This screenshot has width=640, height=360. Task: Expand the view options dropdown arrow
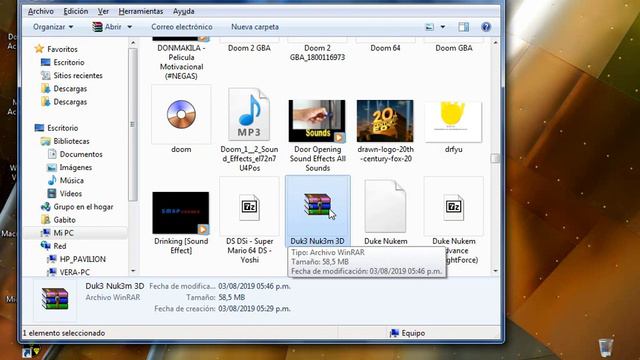pyautogui.click(x=442, y=27)
